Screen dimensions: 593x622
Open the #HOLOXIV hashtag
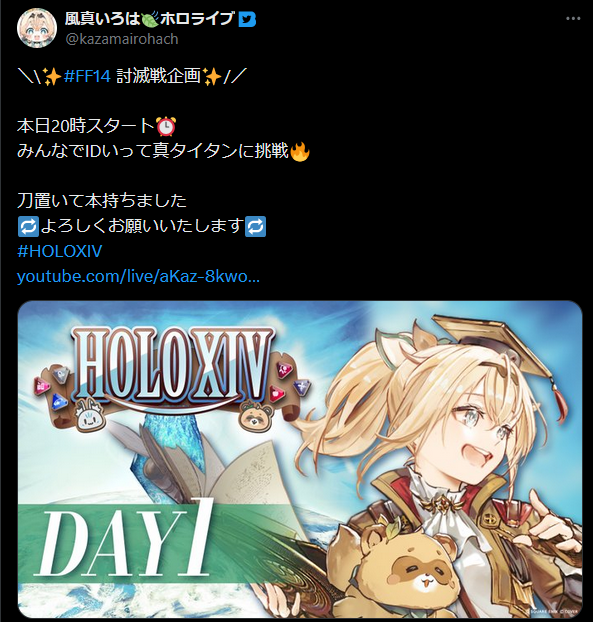[59, 251]
